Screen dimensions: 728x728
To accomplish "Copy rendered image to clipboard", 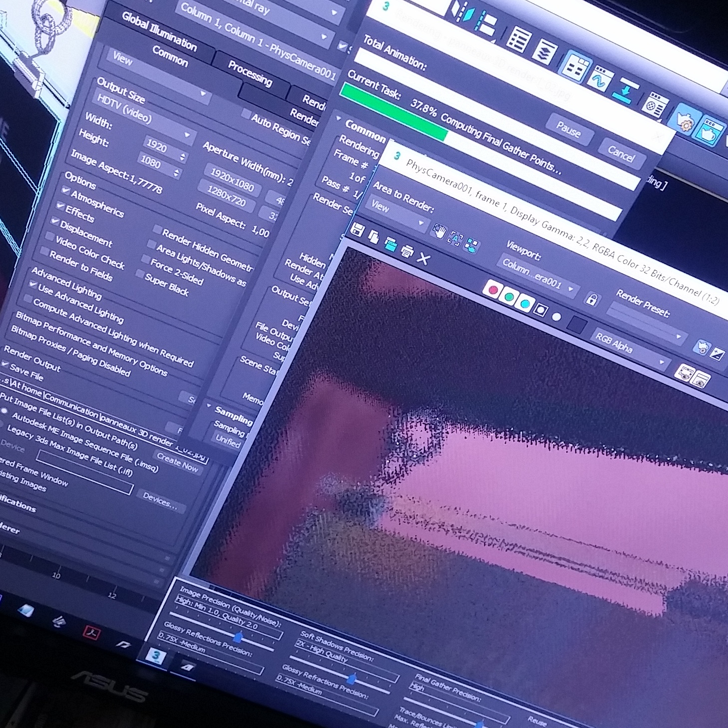I will 373,236.
